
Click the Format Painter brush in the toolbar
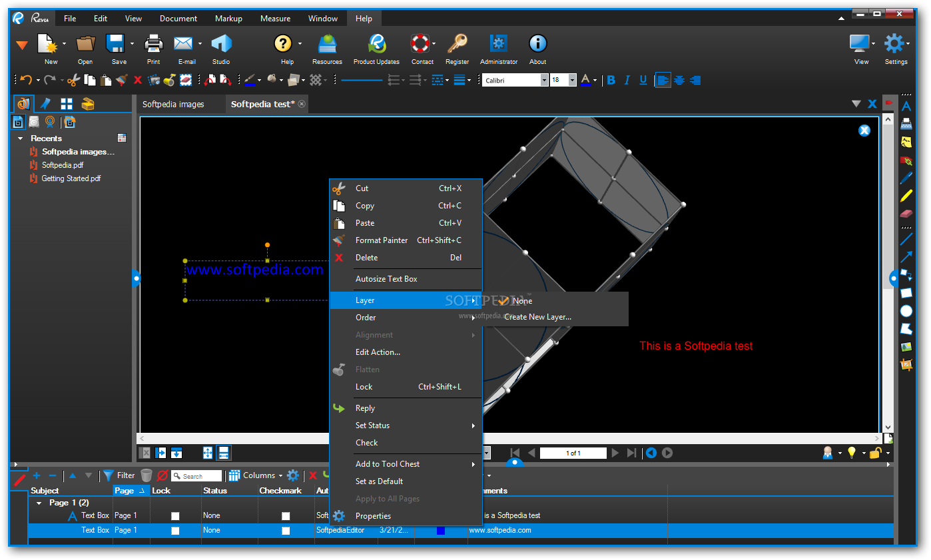point(121,80)
